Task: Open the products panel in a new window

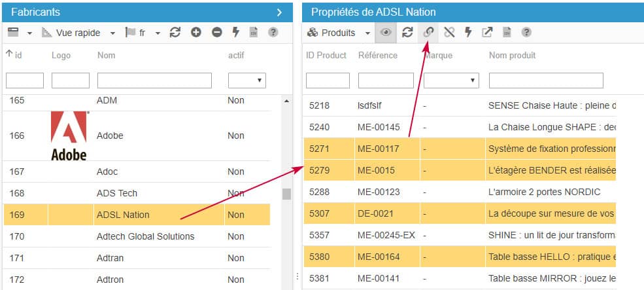Action: tap(487, 33)
